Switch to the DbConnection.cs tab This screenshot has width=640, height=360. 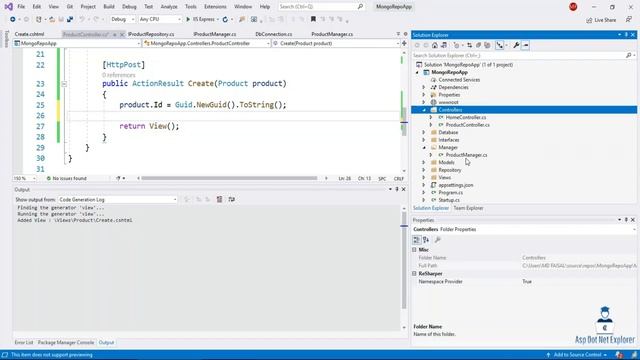[x=273, y=34]
